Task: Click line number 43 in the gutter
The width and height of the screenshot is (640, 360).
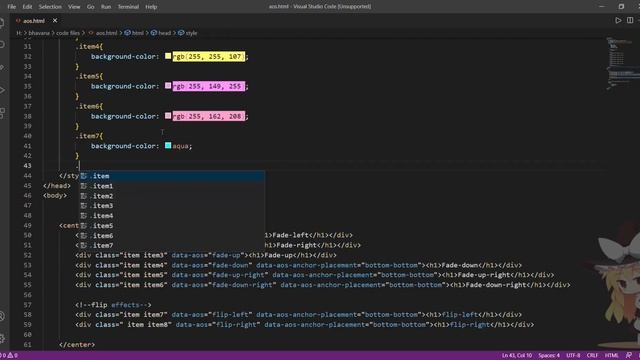Action: point(27,166)
